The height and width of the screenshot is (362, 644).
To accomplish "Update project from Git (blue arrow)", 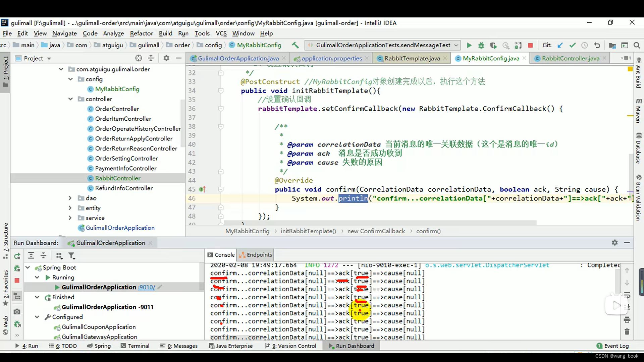I will pos(560,45).
